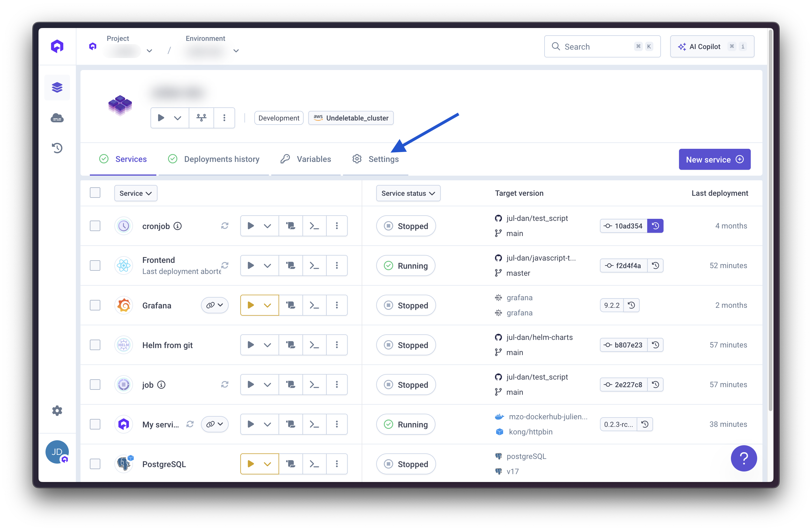Select the Helm from git checkbox
This screenshot has height=531, width=812.
click(x=95, y=345)
